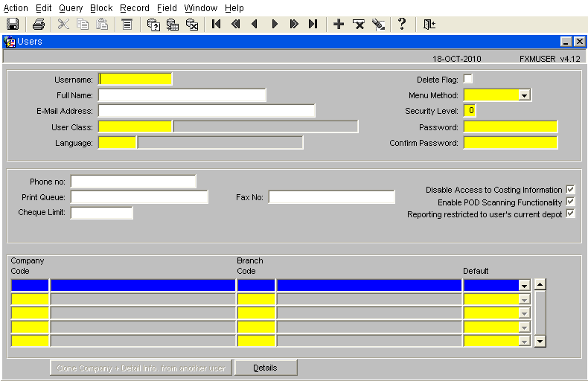Open the Action menu
Image resolution: width=588 pixels, height=381 pixels.
point(16,8)
